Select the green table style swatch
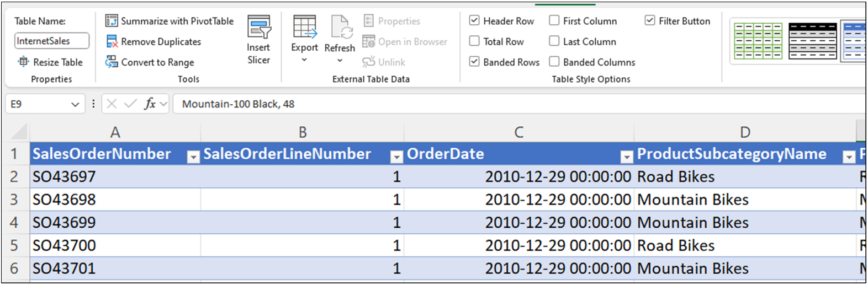Screen dimensions: 868x285 click(x=758, y=41)
